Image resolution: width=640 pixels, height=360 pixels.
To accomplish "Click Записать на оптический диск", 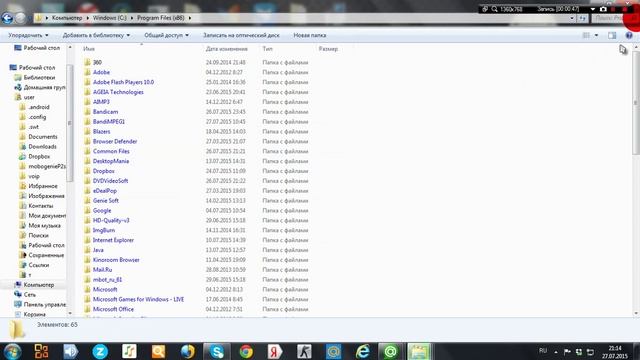I will 241,36.
